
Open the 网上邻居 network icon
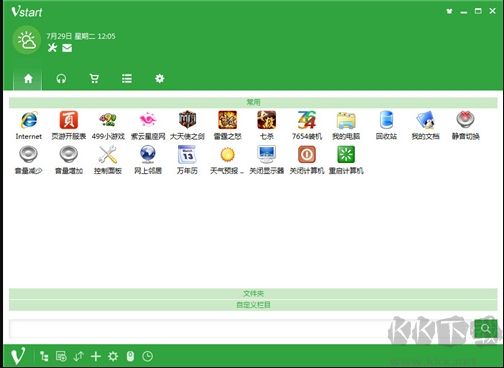click(148, 154)
